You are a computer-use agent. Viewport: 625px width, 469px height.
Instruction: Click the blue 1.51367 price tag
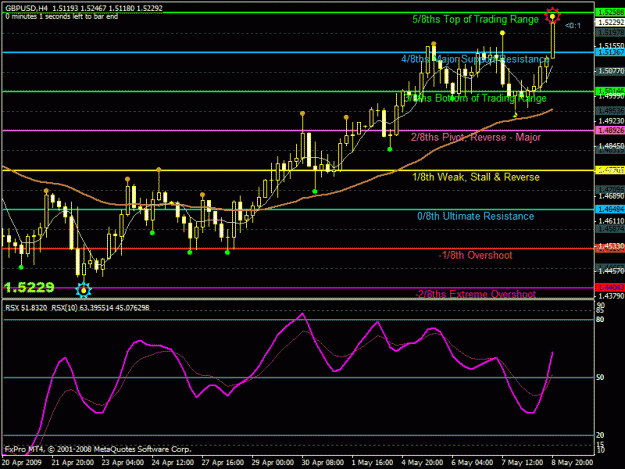(x=611, y=52)
